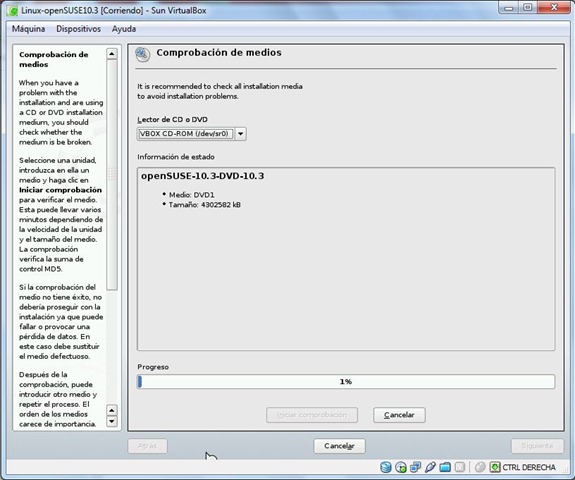Click the 'CTRL DERECHA' host key text

coord(529,467)
